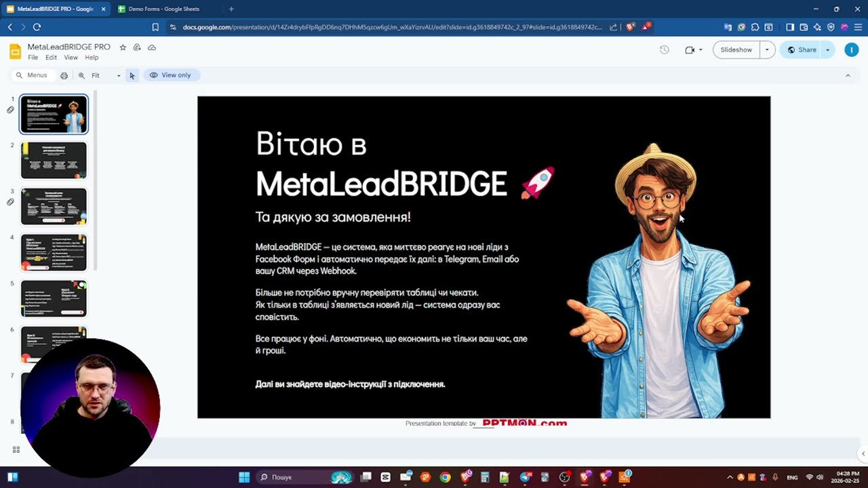Screen dimensions: 868x488
Task: Star the MetaLeadBRIDGE PRO presentation
Action: point(123,47)
